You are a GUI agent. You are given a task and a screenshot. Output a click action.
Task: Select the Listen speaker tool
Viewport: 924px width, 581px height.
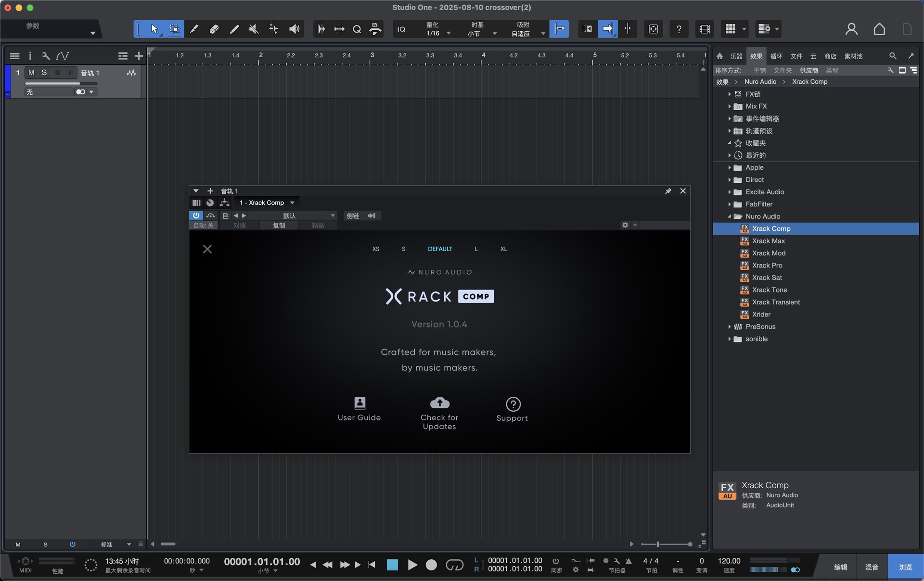pos(294,29)
